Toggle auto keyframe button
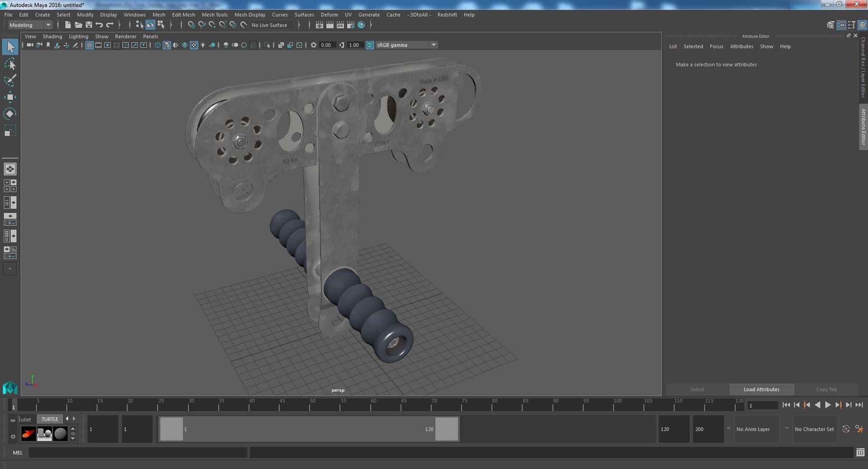This screenshot has width=868, height=469. point(846,429)
